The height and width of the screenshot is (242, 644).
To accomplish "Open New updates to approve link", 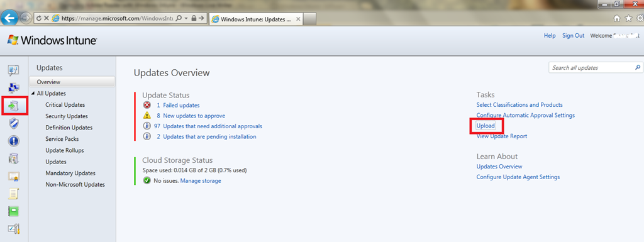I will 194,116.
